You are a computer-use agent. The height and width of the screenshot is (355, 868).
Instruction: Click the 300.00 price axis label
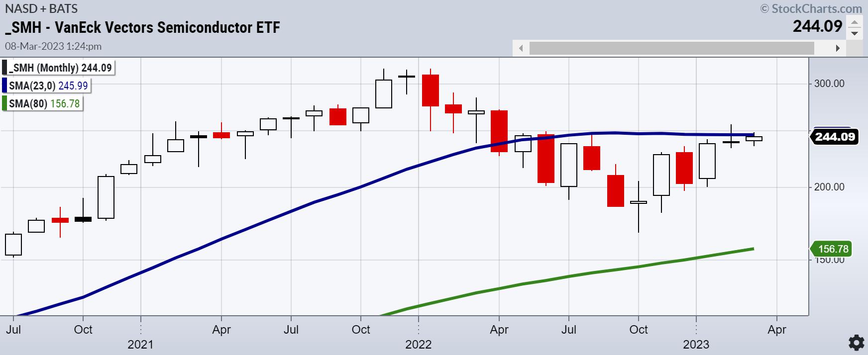829,84
